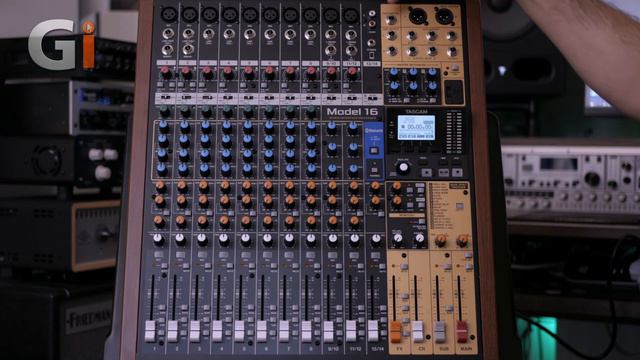Adjust the red gain knob on channel 4
The height and width of the screenshot is (360, 640).
point(228,73)
